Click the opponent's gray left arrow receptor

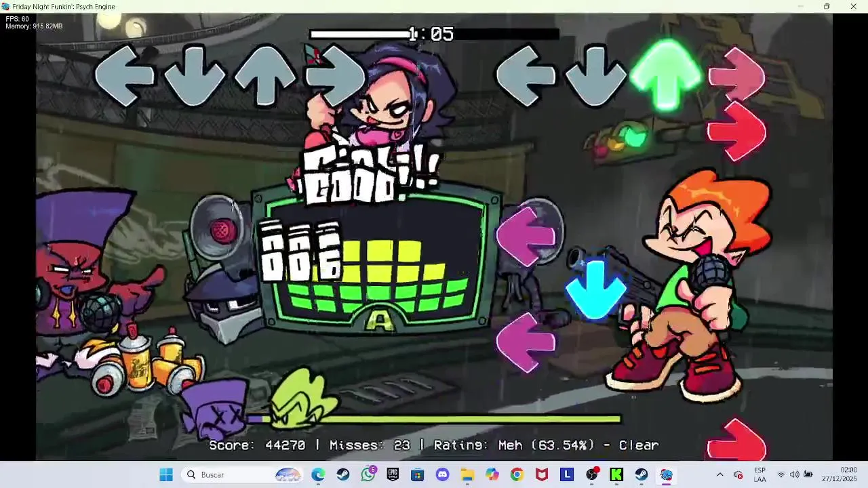pyautogui.click(x=124, y=76)
